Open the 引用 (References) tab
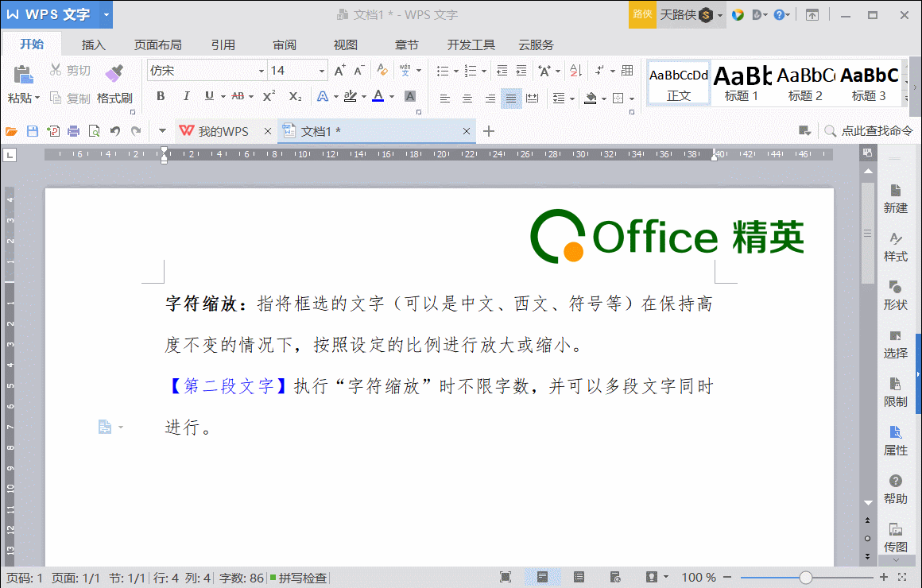The width and height of the screenshot is (922, 588). point(223,44)
